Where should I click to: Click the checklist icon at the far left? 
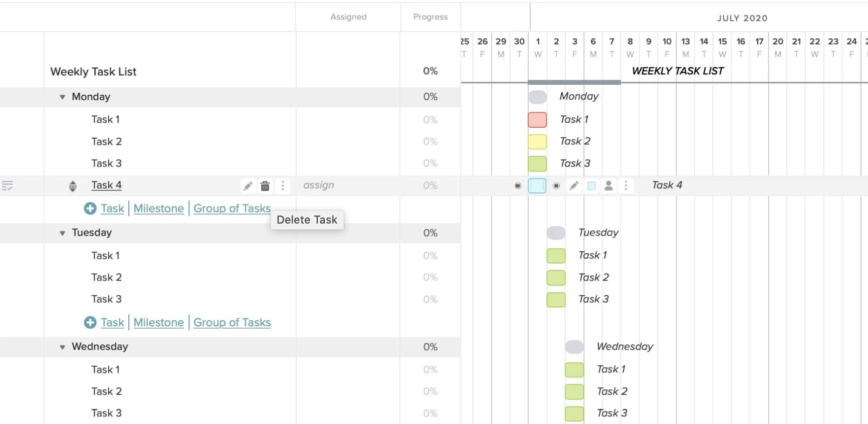9,185
